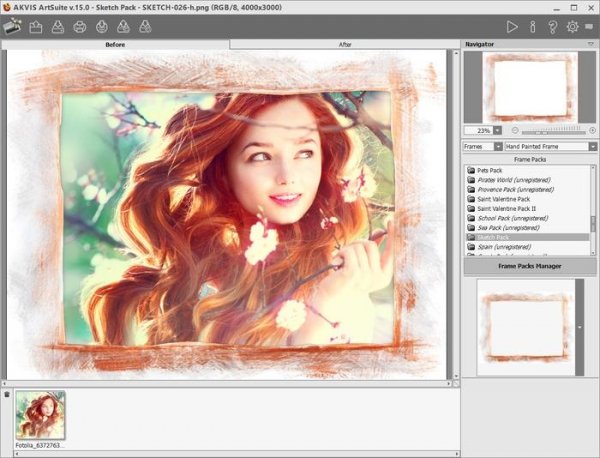Image resolution: width=600 pixels, height=458 pixels.
Task: Click the circular download icon in the toolbar
Action: (x=102, y=27)
